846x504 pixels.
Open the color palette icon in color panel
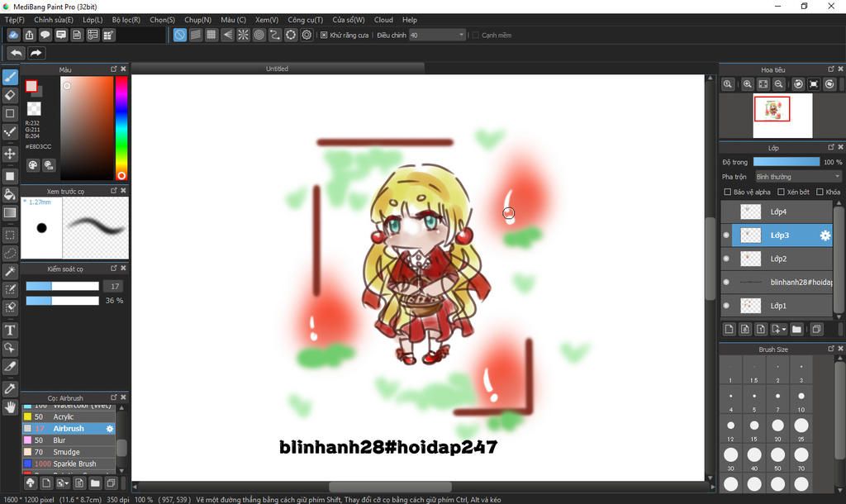click(33, 165)
